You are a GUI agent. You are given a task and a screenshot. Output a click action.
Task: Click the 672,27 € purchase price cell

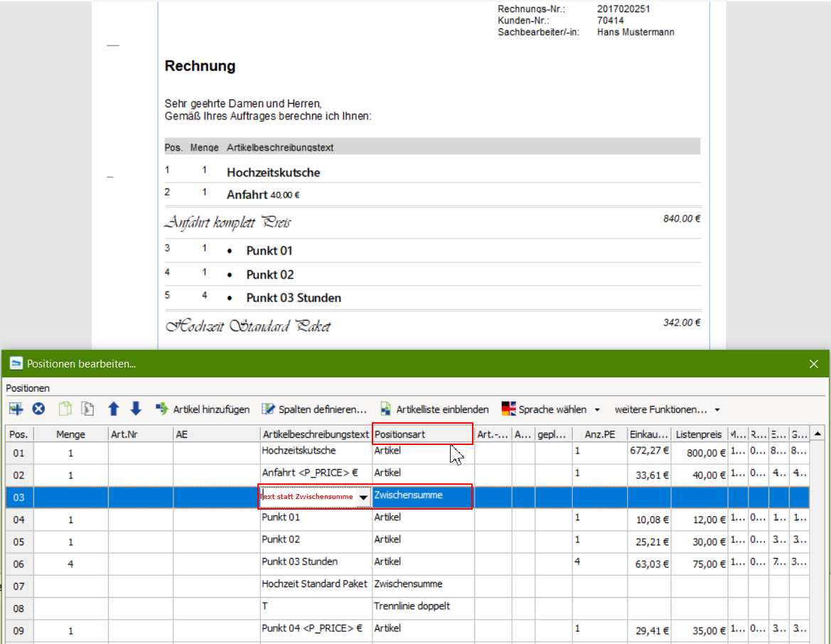[649, 454]
